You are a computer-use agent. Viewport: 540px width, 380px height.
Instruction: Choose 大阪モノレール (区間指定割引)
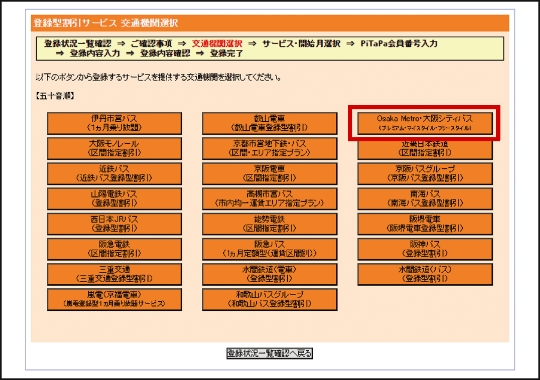[x=114, y=148]
